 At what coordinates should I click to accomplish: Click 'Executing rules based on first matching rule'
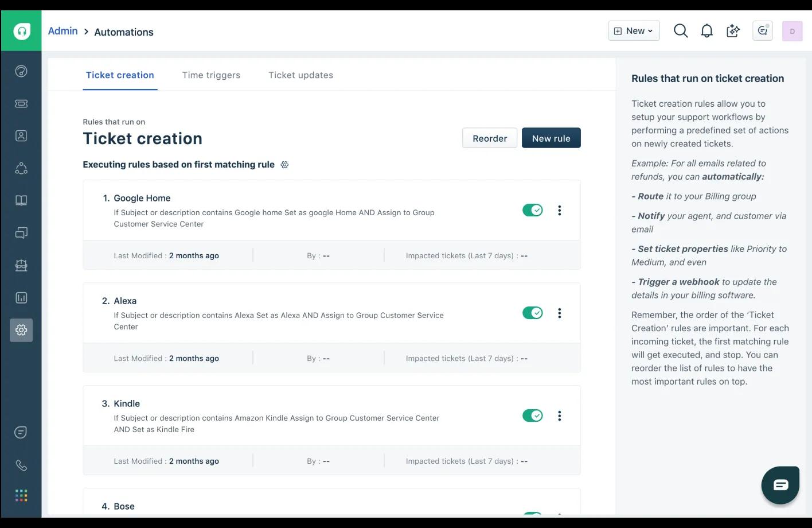(178, 165)
